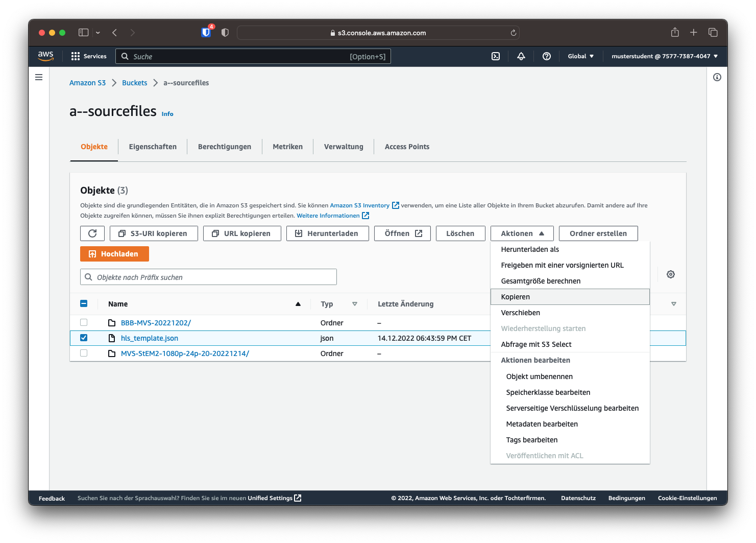
Task: Switch to the Verwaltung tab
Action: [x=344, y=147]
